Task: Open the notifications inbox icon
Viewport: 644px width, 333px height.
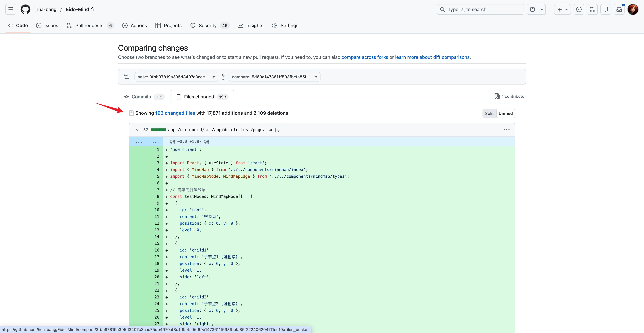Action: [619, 10]
